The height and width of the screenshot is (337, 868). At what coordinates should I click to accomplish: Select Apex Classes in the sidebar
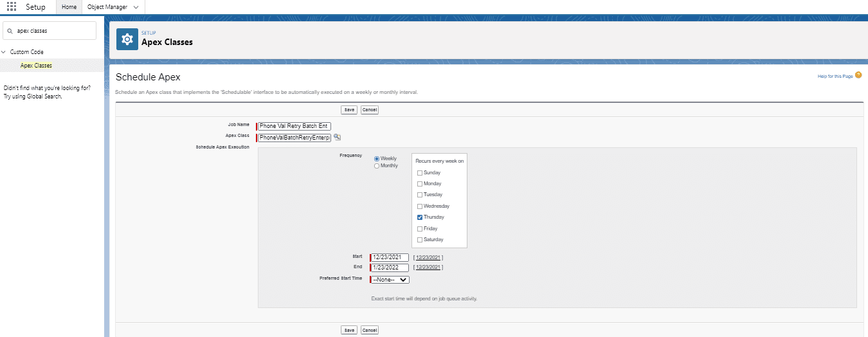pos(36,66)
